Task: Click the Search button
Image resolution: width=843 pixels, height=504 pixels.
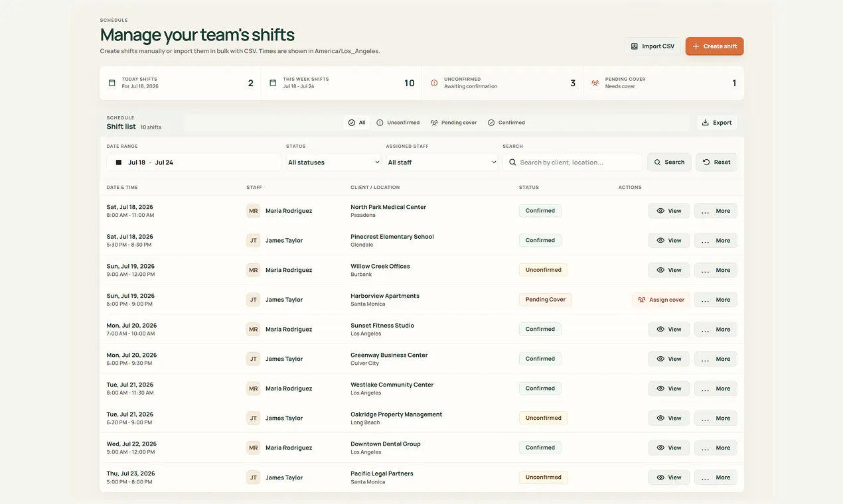Action: 669,162
